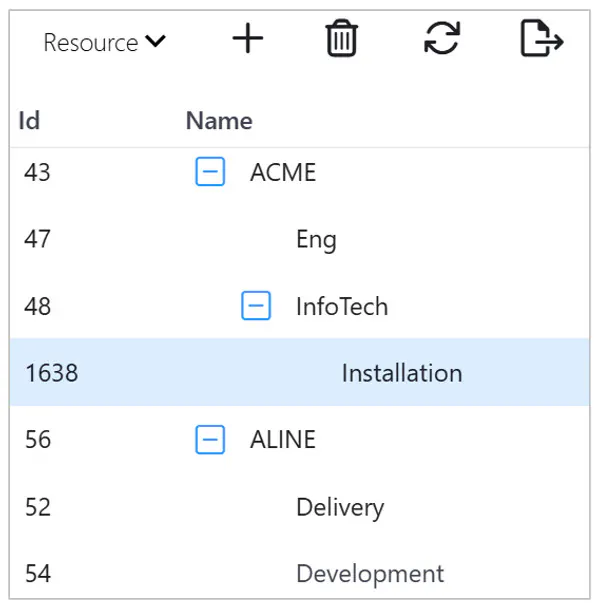
Task: Click Id cell 54
Action: 38,573
